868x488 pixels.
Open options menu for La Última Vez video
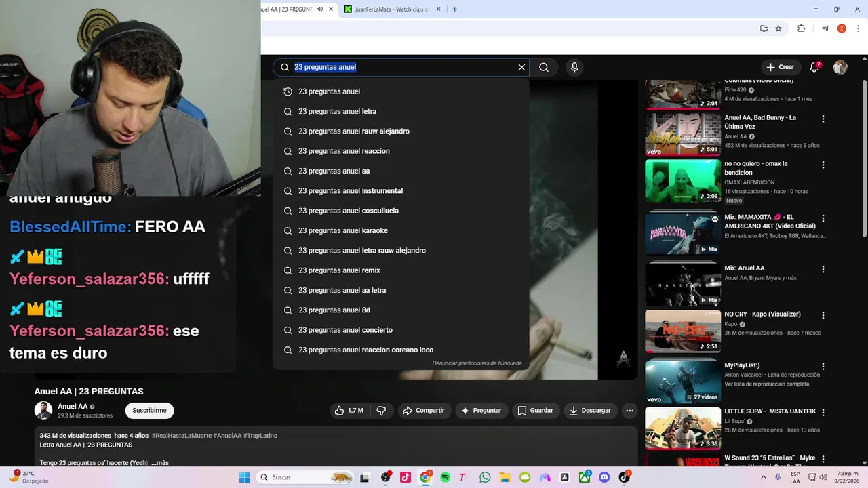click(823, 119)
